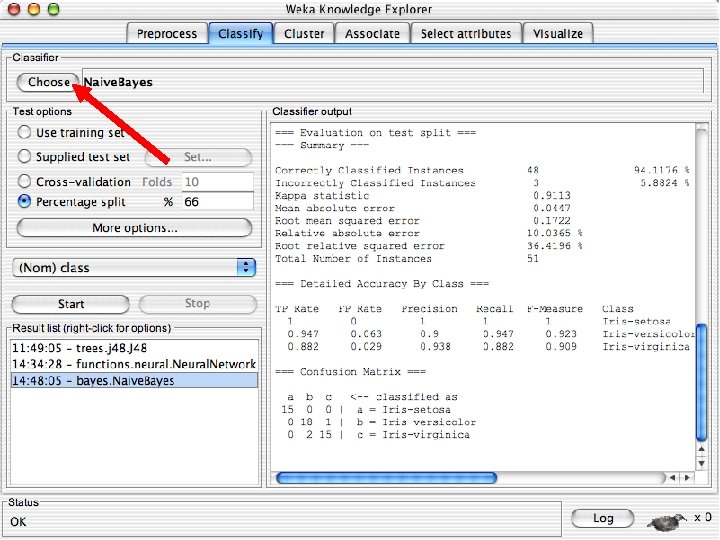
Task: Select Use training set option
Action: (x=24, y=132)
